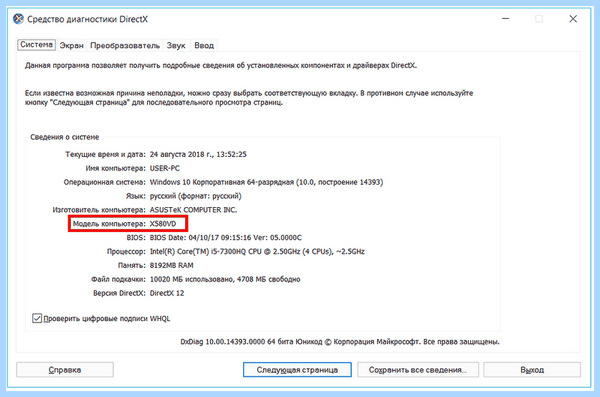Open the Экран tab

pos(72,45)
